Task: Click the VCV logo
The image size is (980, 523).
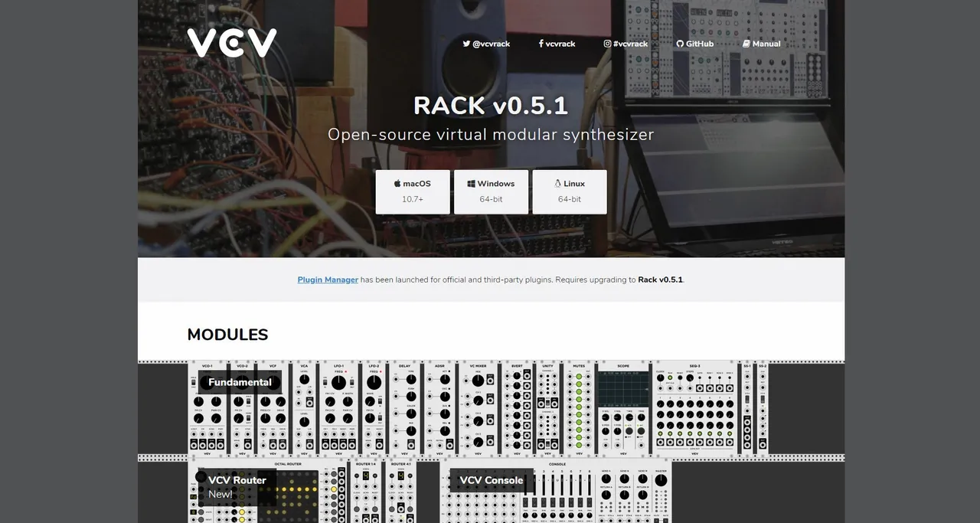Action: point(232,43)
